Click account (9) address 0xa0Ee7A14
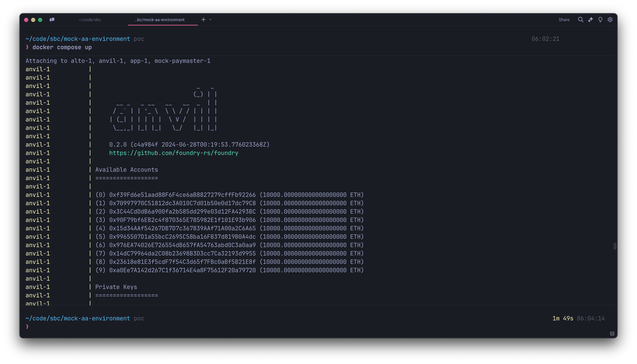637x364 pixels. (183, 270)
